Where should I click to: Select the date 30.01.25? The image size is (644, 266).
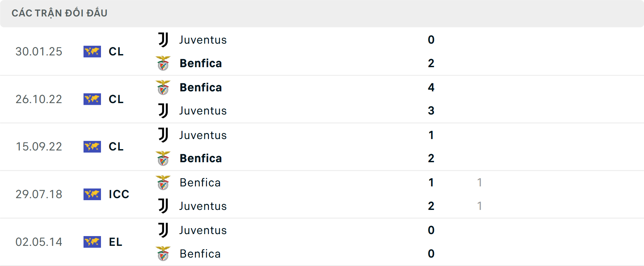pyautogui.click(x=39, y=51)
